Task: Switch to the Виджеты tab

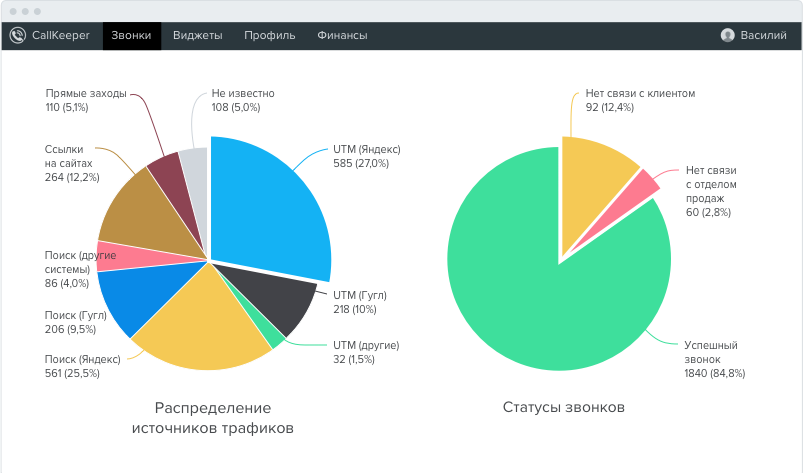Action: click(x=197, y=35)
